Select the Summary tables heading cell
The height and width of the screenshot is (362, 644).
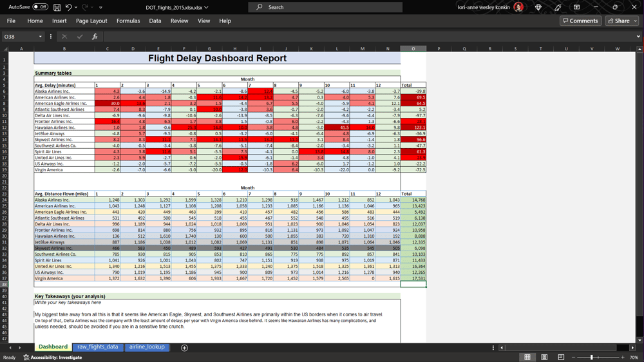[x=53, y=73]
